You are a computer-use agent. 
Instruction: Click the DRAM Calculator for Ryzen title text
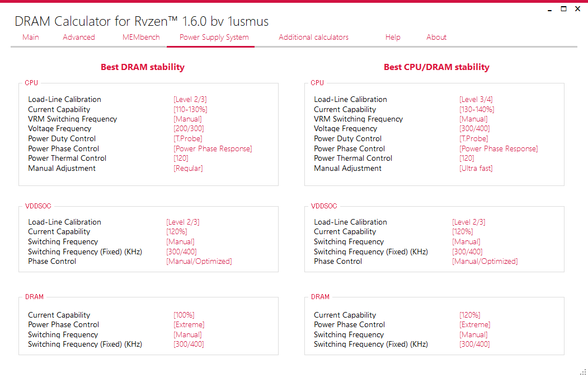click(142, 21)
